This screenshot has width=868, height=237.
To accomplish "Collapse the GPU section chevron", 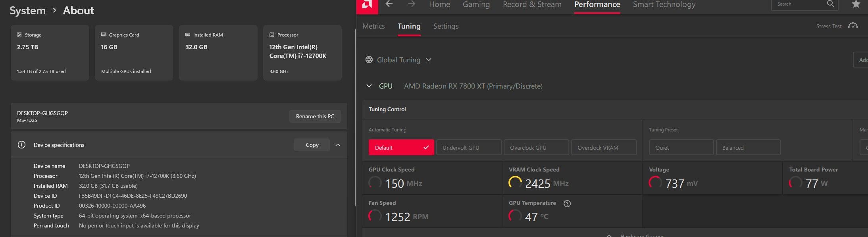I will pyautogui.click(x=369, y=86).
